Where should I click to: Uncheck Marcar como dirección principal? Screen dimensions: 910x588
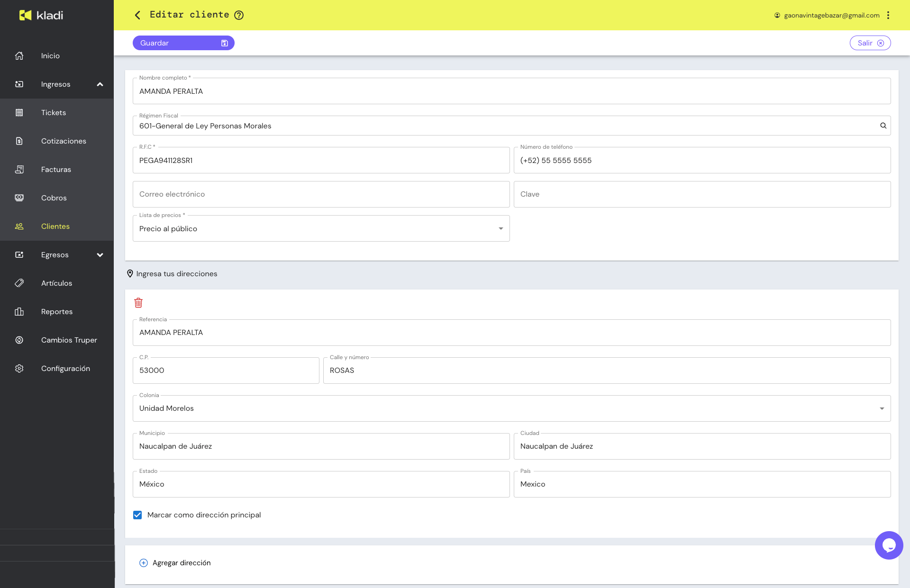(x=137, y=515)
